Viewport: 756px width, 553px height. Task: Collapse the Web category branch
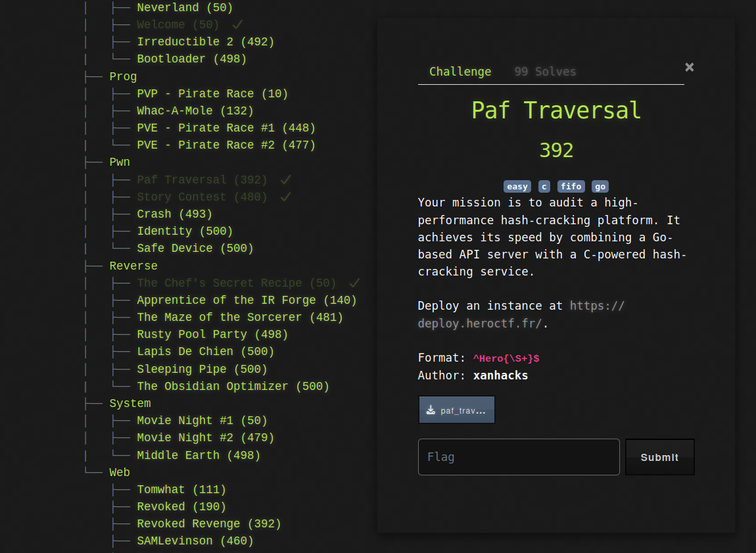pos(120,471)
